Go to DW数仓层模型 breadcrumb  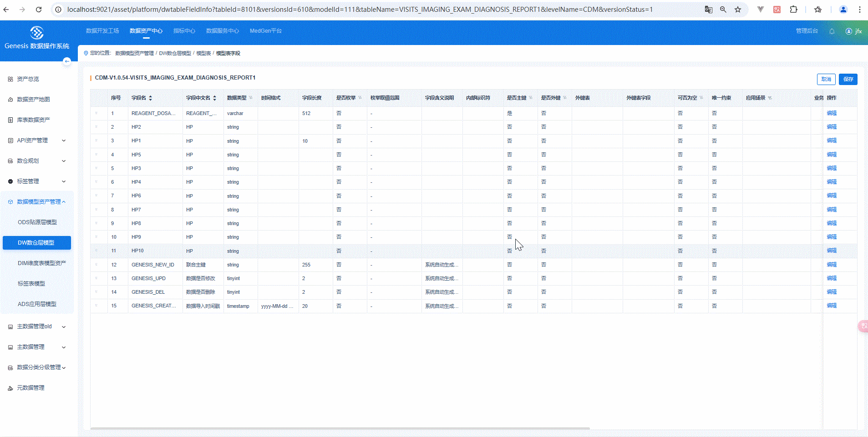click(175, 53)
